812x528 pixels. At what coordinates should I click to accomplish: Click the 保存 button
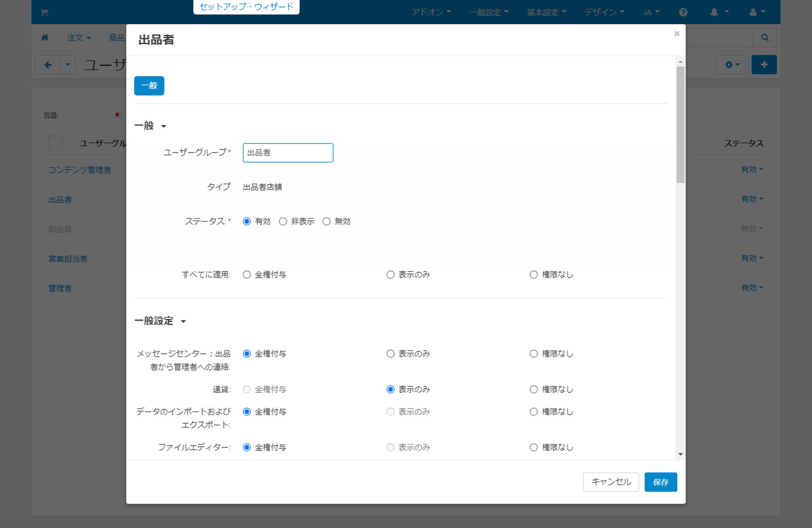coord(660,482)
